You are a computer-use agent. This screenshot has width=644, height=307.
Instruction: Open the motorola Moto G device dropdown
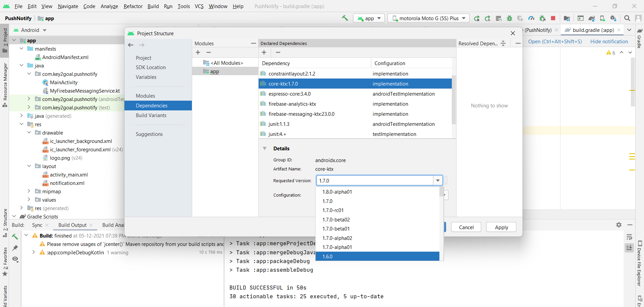click(x=428, y=18)
